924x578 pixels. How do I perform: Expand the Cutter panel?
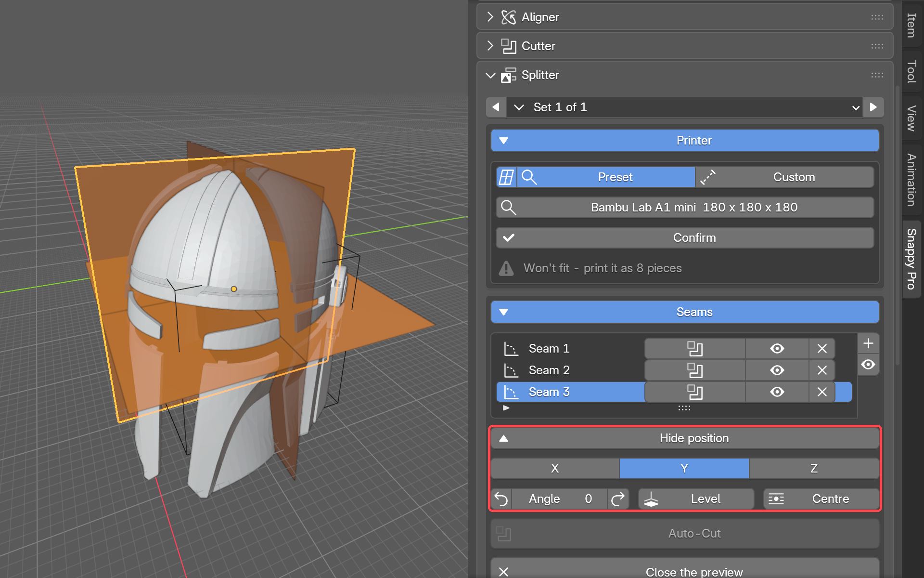[685, 46]
